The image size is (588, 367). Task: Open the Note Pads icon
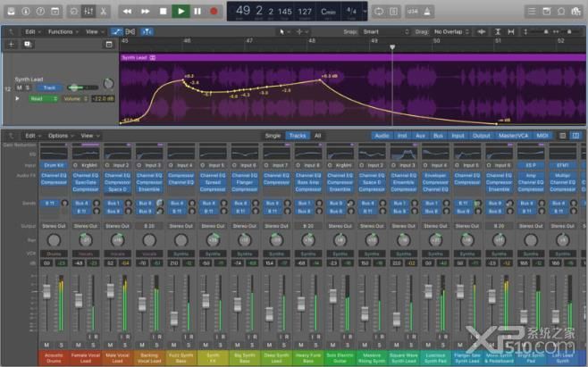(547, 12)
